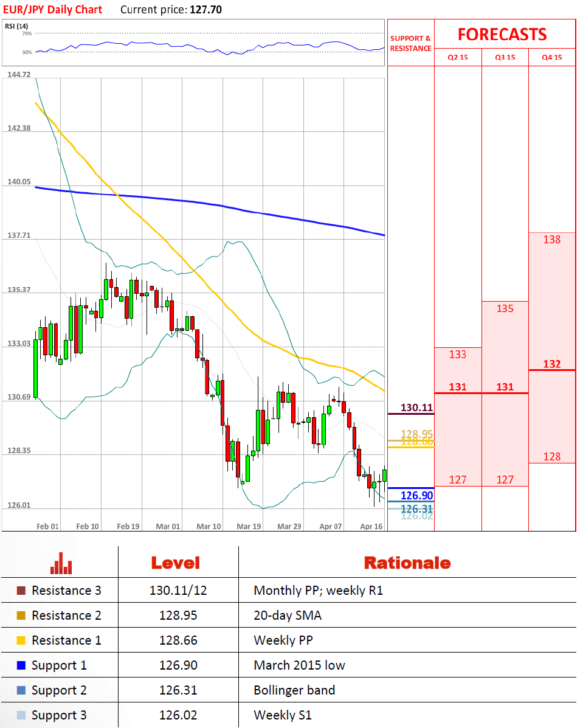The width and height of the screenshot is (583, 728).
Task: Click the Mar 19 date label
Action: 249,527
